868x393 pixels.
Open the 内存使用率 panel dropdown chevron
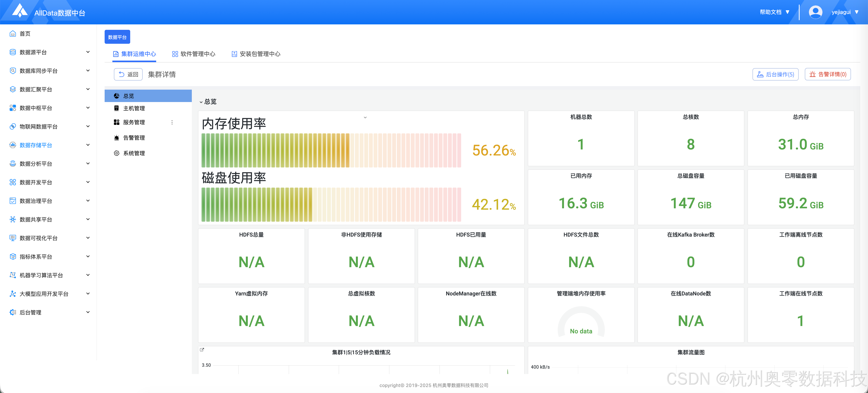365,118
